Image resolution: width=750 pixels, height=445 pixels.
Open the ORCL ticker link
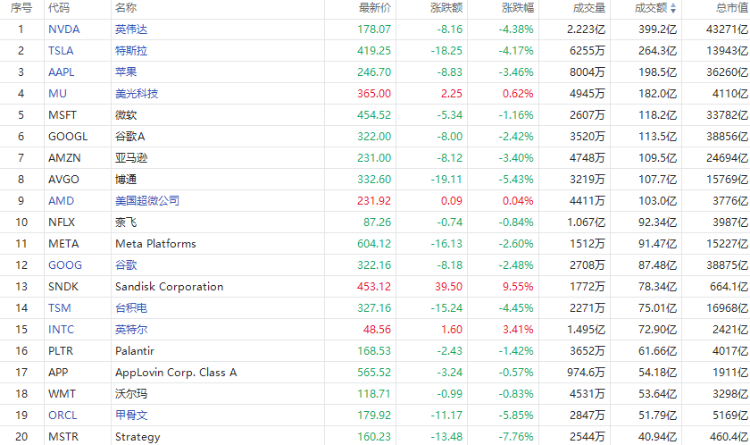(x=63, y=415)
